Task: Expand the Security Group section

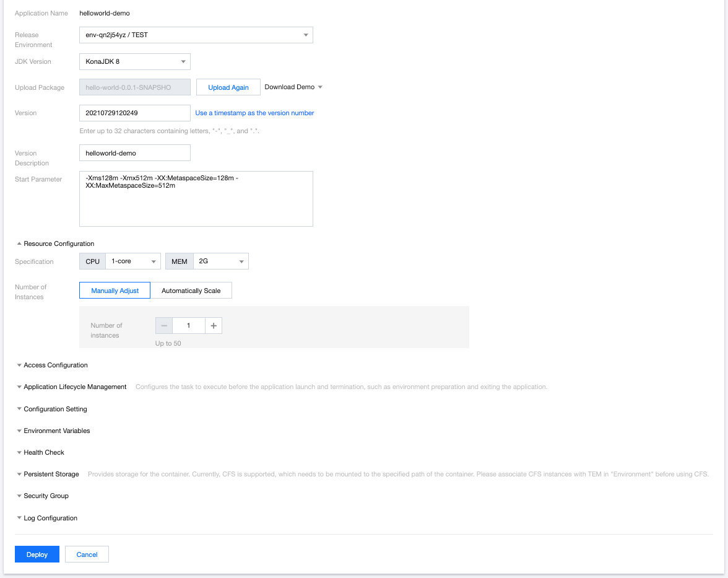Action: pyautogui.click(x=43, y=496)
